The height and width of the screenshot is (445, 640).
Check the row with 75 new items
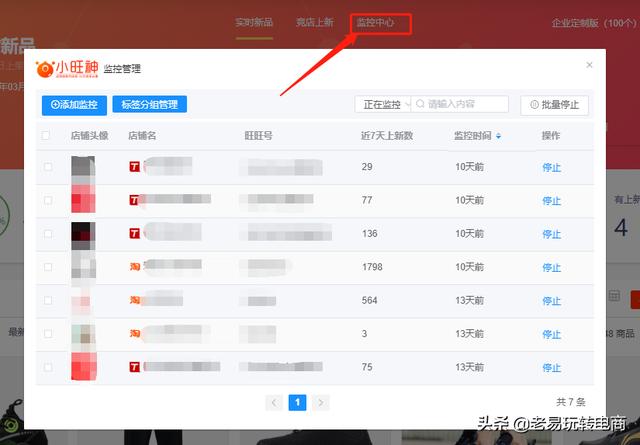click(48, 367)
